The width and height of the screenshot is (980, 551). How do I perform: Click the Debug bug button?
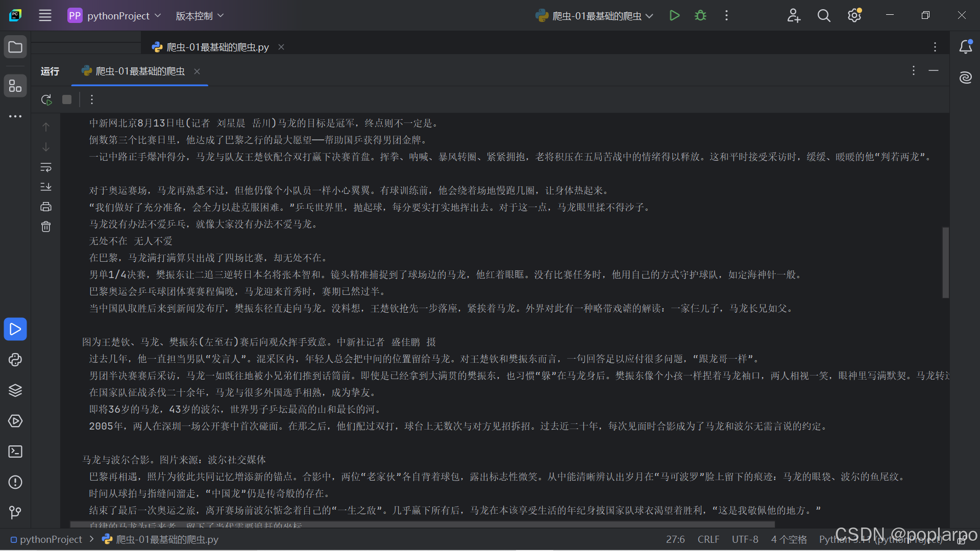coord(700,16)
